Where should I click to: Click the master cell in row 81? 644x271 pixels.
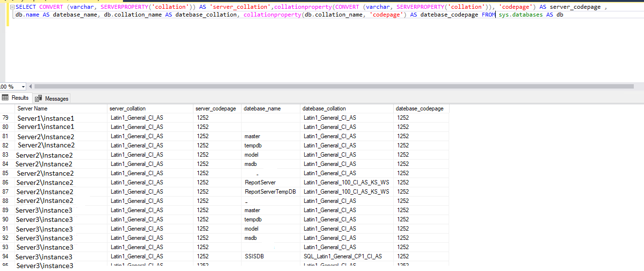271,136
